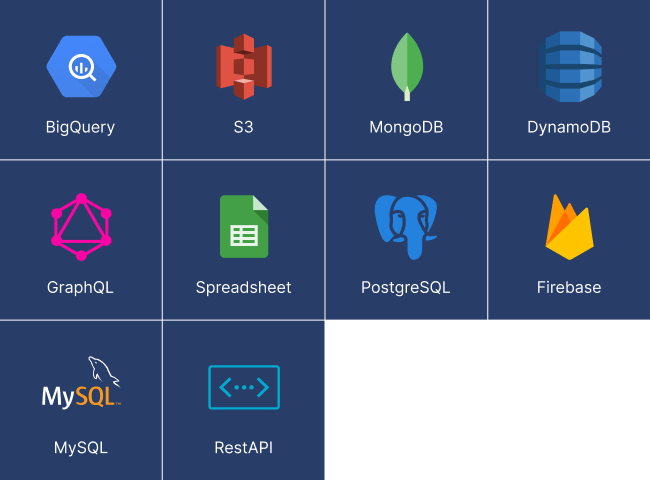Viewport: 650px width, 480px height.
Task: Click the PostgreSQL elephant icon
Action: (406, 227)
